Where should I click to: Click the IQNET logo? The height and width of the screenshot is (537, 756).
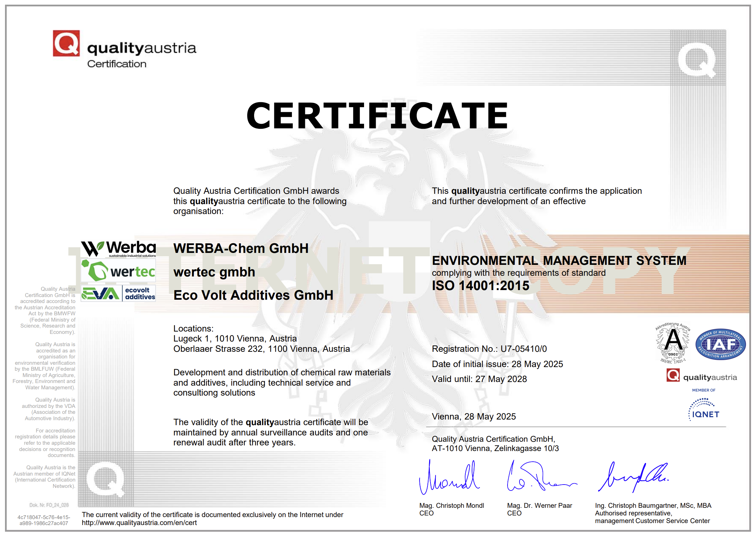click(704, 410)
